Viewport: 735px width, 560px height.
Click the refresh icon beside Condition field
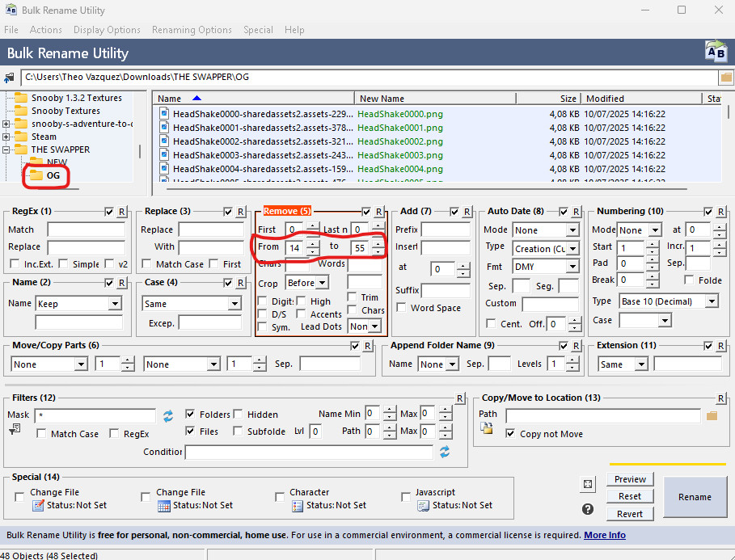(x=444, y=453)
